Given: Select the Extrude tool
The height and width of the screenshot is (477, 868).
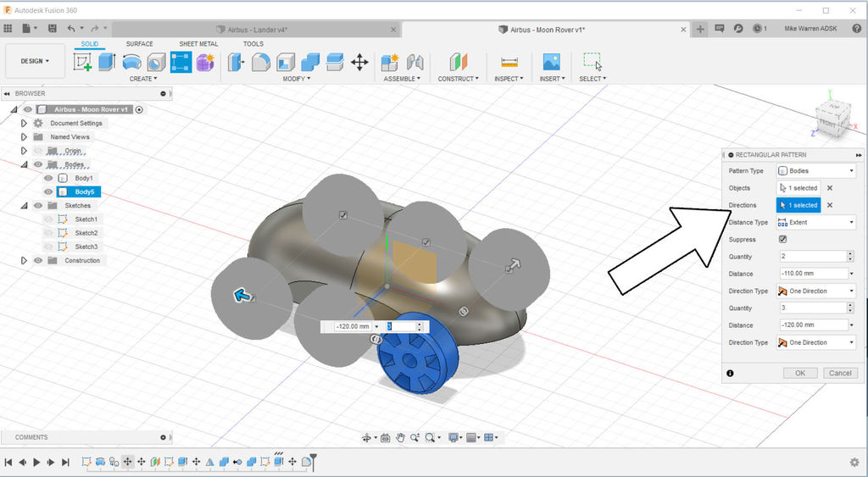Looking at the screenshot, I should tap(107, 62).
